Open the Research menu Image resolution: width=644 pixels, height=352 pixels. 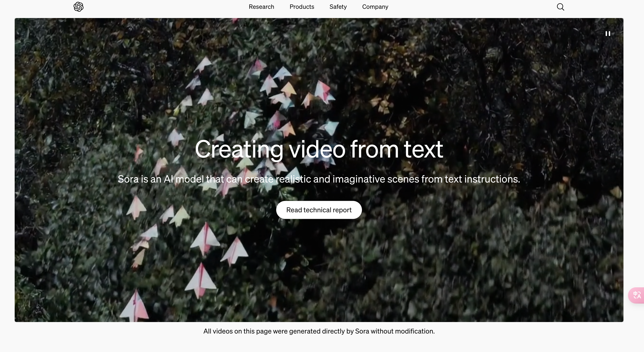click(261, 7)
